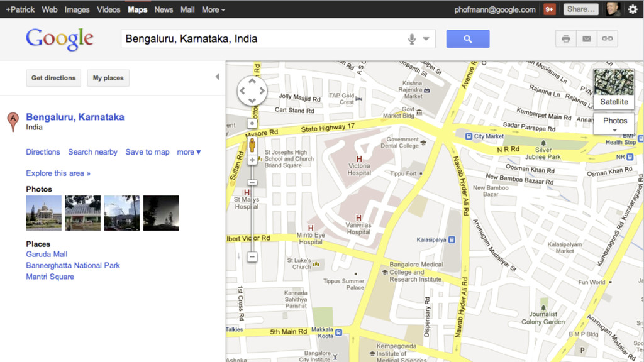Click City Market transit icon
Screen dimensions: 644x362
469,136
